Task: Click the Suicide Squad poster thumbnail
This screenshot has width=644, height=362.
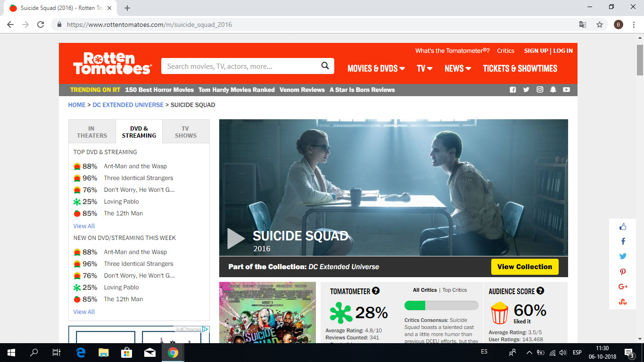Action: pos(267,312)
